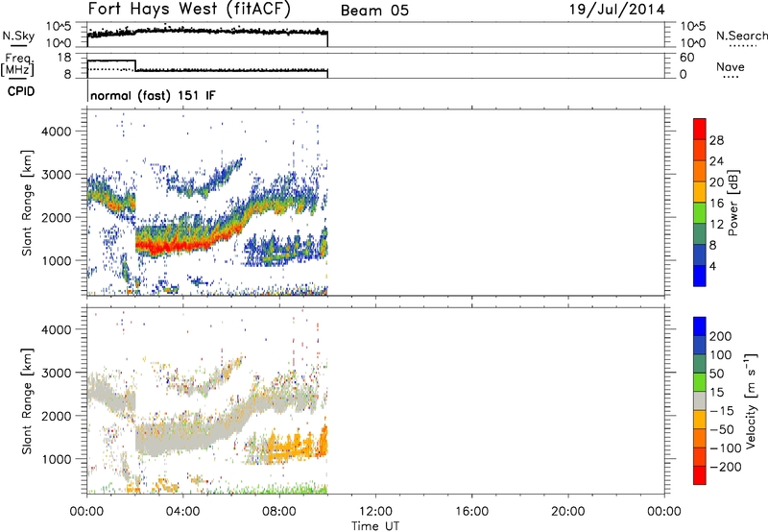The height and width of the screenshot is (532, 768).
Task: Click the '200' value on the Velocity colorbar
Action: tap(721, 336)
